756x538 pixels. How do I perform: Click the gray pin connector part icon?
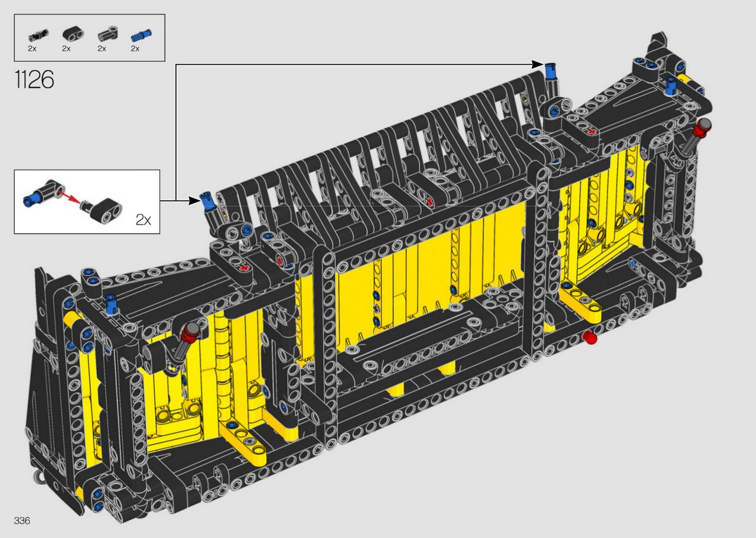tap(106, 33)
